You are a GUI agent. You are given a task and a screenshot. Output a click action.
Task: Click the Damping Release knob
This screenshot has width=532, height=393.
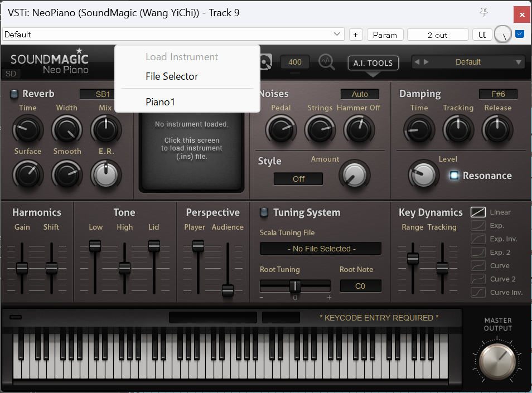tap(497, 129)
